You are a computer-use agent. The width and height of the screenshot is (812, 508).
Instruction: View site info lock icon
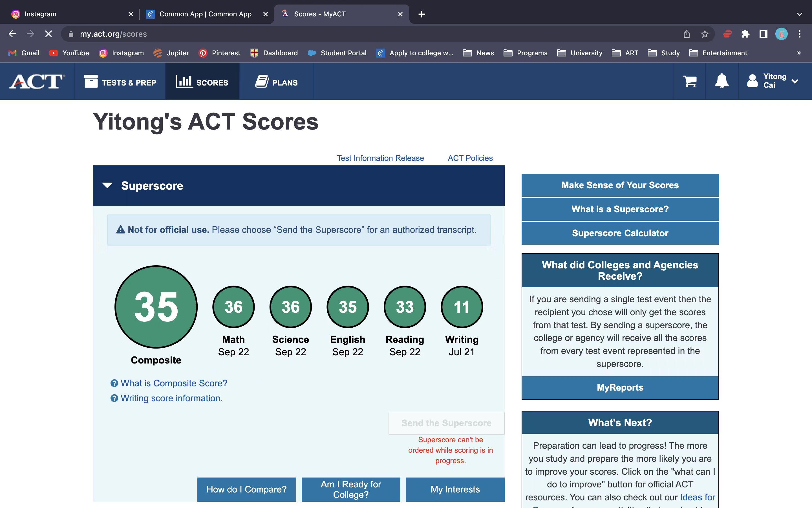71,34
